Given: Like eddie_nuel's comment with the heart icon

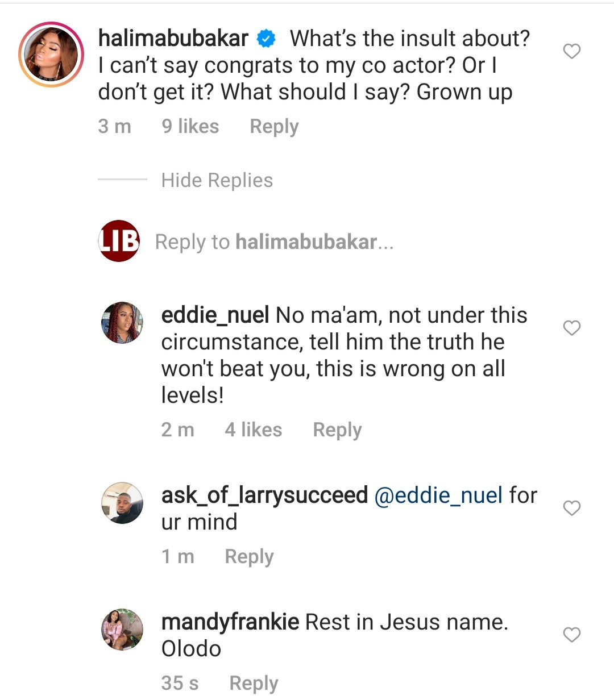Looking at the screenshot, I should pos(571,328).
